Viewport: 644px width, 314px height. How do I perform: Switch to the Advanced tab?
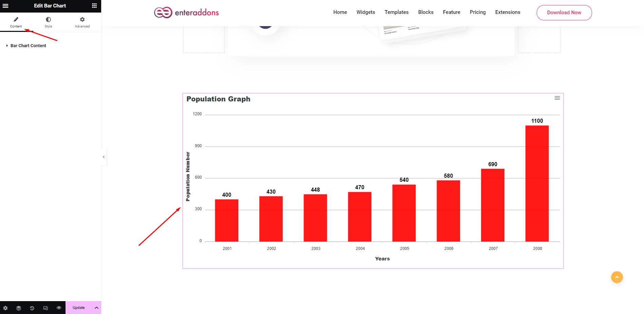point(82,22)
